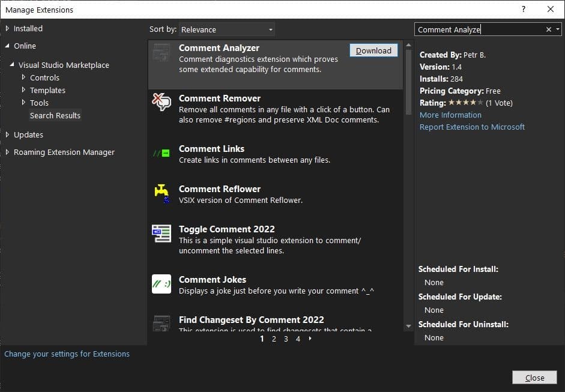Expand the Installed category
This screenshot has width=565, height=392.
(7, 28)
